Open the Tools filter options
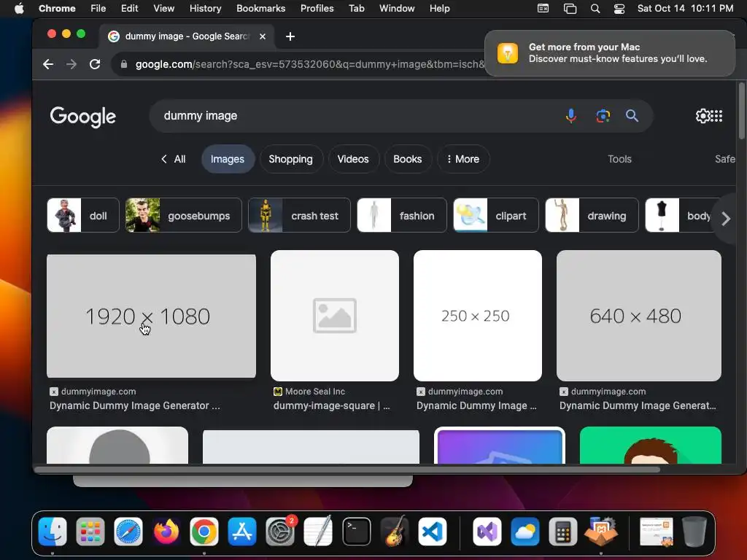Viewport: 747px width, 560px height. 619,159
